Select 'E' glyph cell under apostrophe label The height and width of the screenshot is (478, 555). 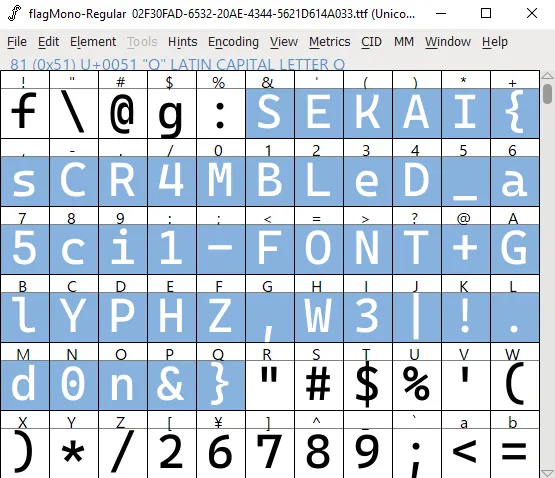[x=319, y=113]
